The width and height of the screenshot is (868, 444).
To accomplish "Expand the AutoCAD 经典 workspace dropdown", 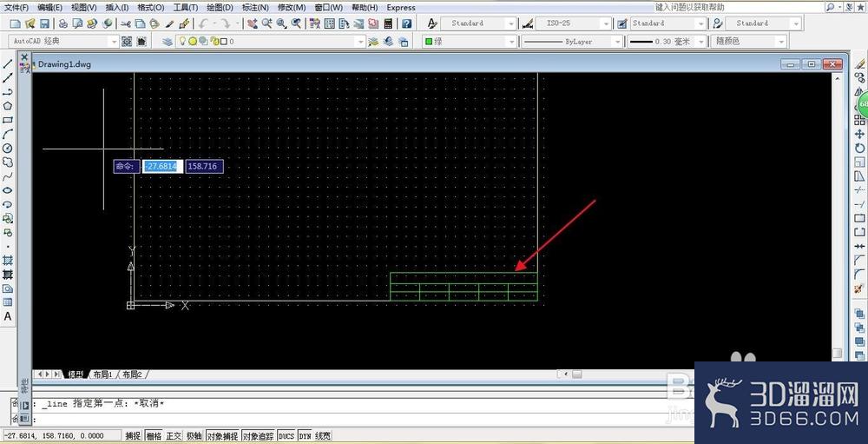I will pos(114,42).
